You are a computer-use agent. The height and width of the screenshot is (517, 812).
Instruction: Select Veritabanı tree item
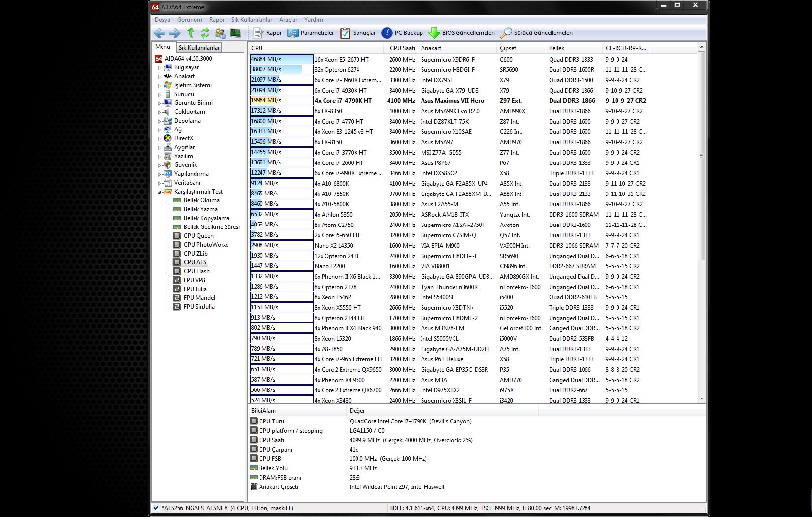(x=187, y=183)
